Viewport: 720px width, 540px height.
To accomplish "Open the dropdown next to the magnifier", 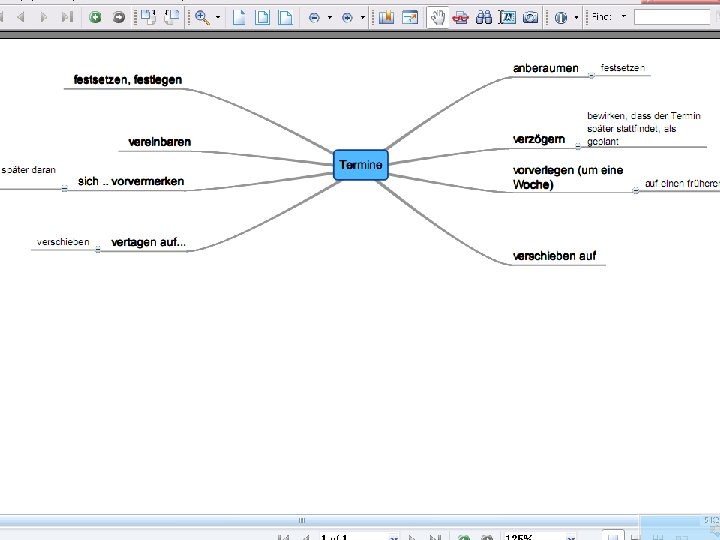I will point(218,17).
